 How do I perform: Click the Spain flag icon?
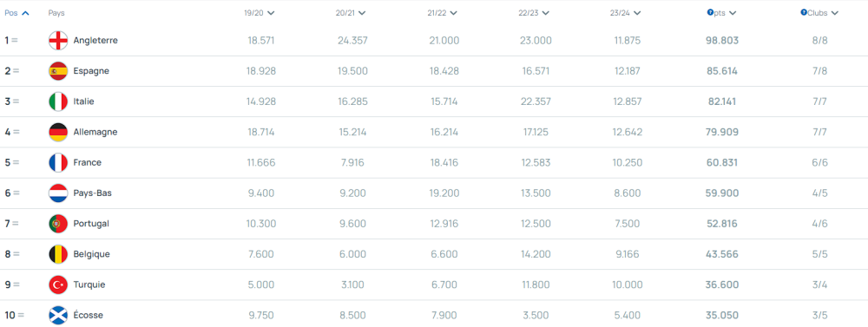point(58,71)
